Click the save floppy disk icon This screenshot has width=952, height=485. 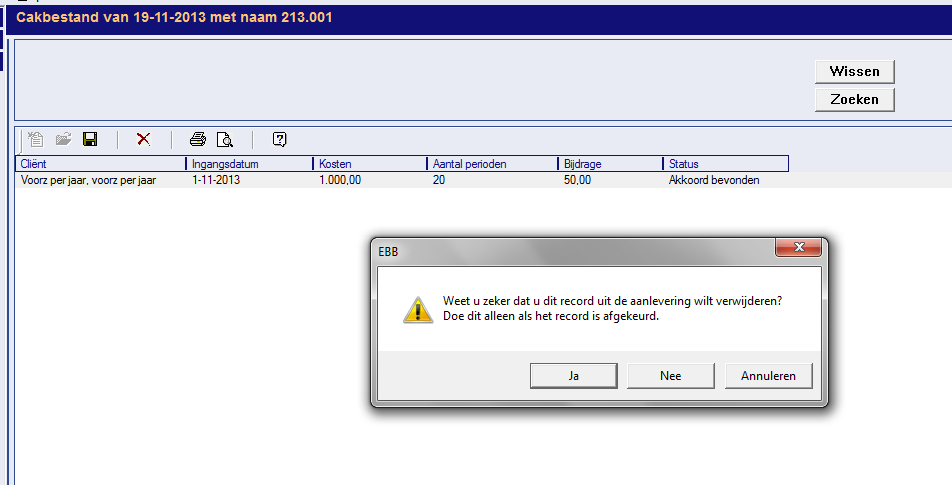click(89, 140)
